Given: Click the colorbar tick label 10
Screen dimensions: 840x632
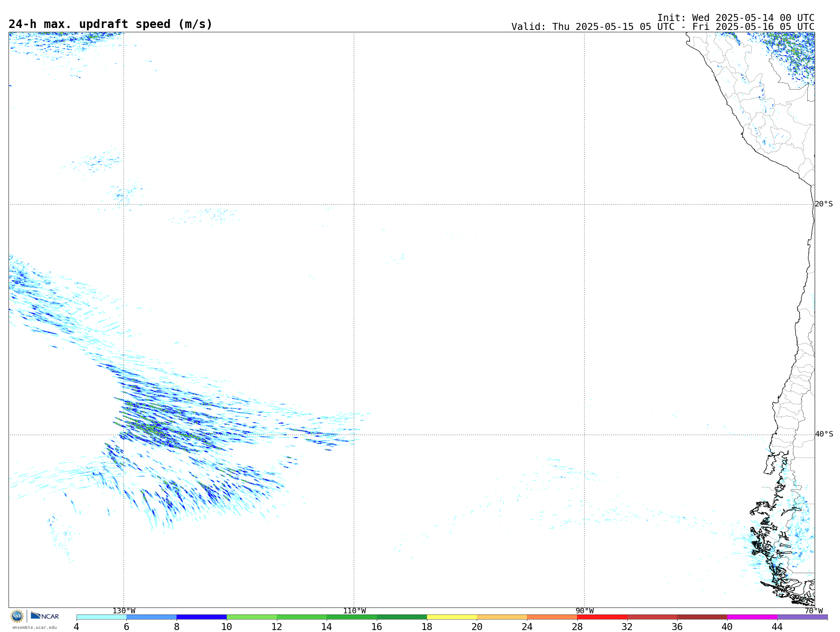Looking at the screenshot, I should pos(227,627).
